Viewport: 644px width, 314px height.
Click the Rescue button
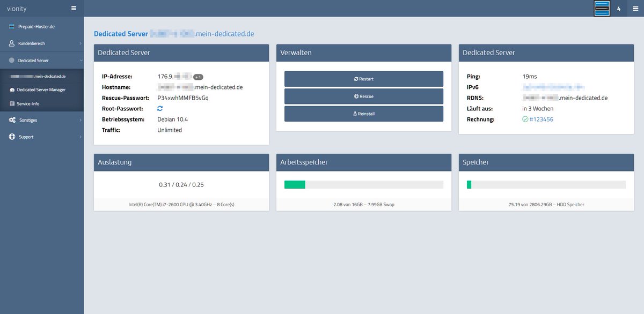(x=364, y=96)
